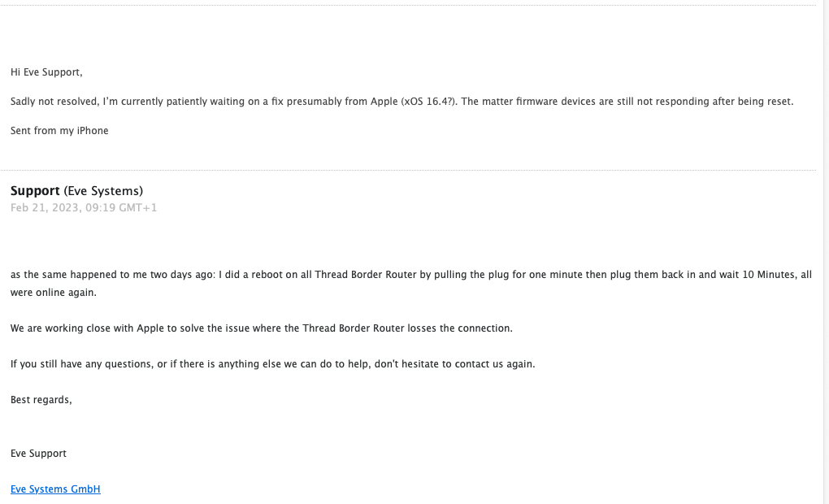Image resolution: width=829 pixels, height=504 pixels.
Task: Click the paragraph about rebooting Thread Border Router
Action: point(410,284)
